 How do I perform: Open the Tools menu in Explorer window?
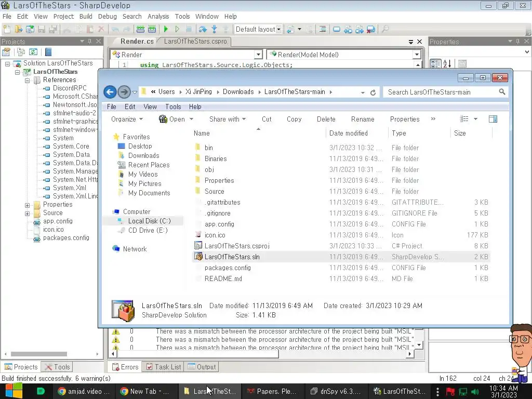coord(173,107)
